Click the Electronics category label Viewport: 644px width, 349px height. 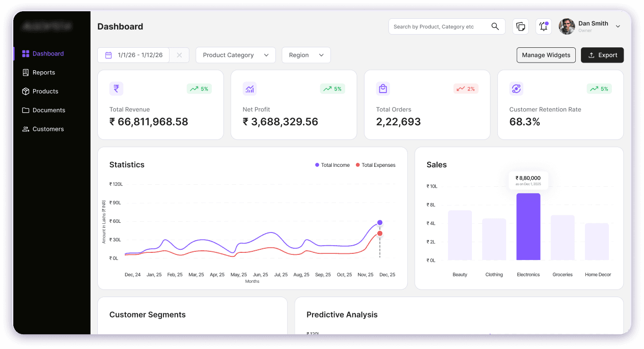(528, 275)
